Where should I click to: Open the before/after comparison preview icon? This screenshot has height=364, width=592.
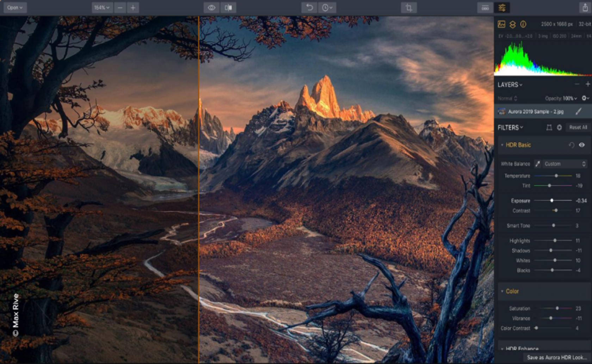(x=211, y=7)
